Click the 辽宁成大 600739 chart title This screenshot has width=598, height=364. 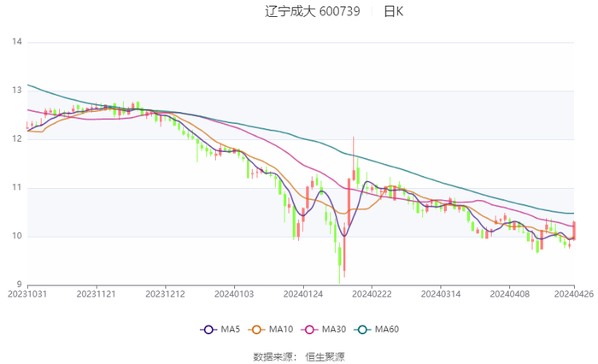pyautogui.click(x=313, y=12)
